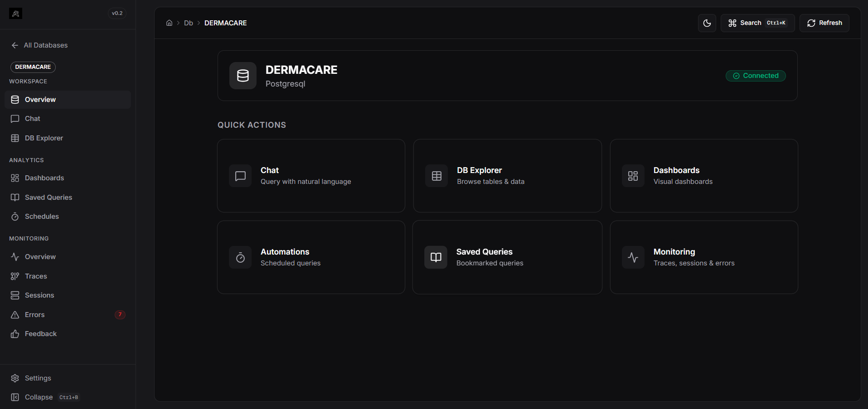Open the Chat quick action card

click(311, 176)
